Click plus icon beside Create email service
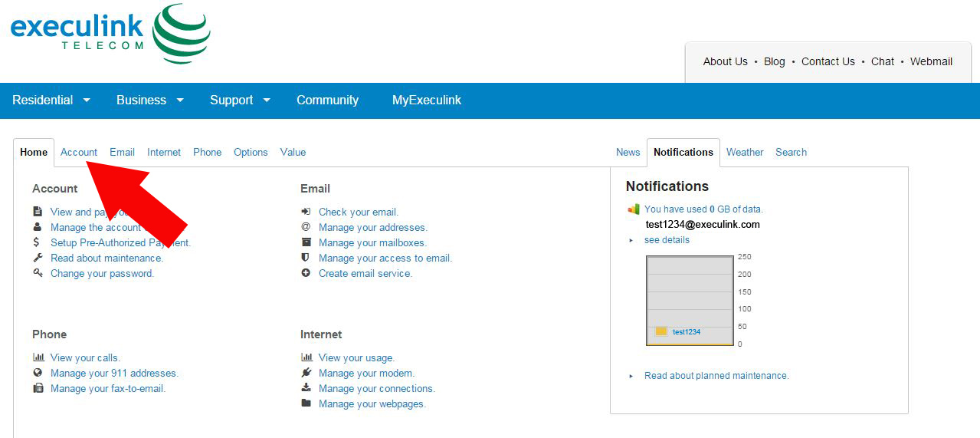980x438 pixels. (x=306, y=273)
